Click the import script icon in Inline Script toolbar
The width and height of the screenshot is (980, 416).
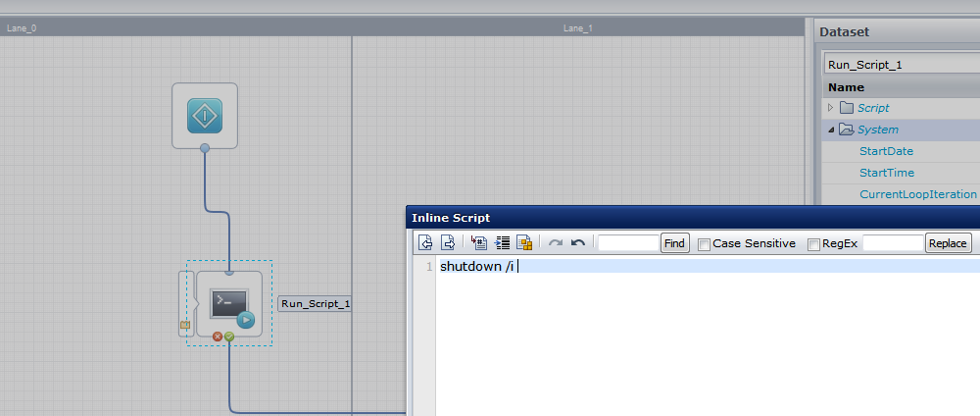click(x=425, y=242)
